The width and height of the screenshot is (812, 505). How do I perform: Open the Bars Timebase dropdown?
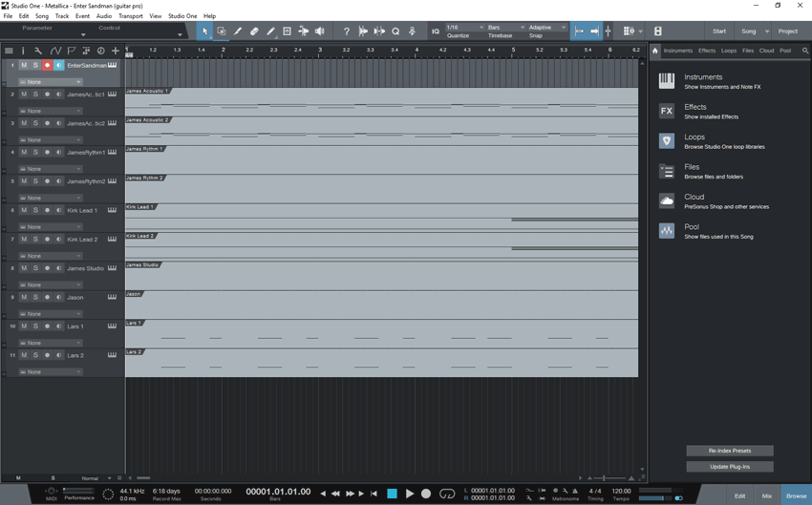(x=506, y=28)
